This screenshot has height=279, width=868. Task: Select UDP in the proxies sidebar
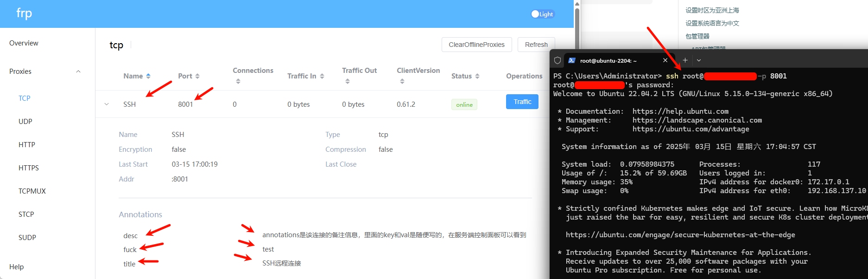click(25, 122)
